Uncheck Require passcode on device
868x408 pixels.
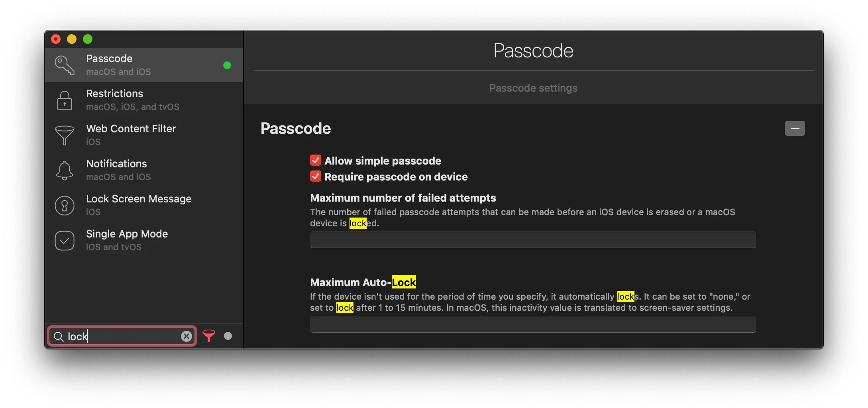coord(316,176)
